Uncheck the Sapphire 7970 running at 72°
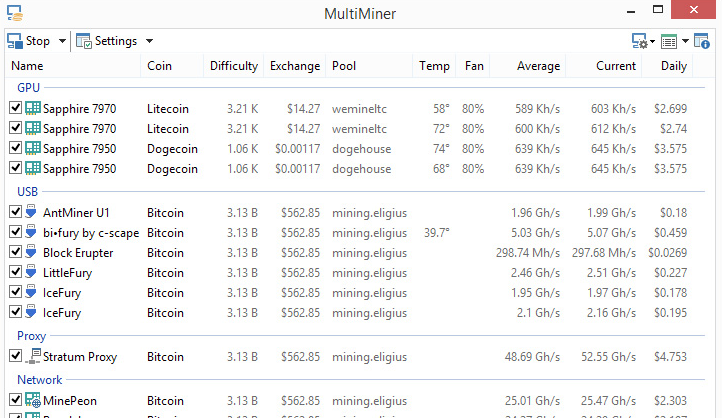Viewport: 722px width, 418px height. (x=15, y=128)
